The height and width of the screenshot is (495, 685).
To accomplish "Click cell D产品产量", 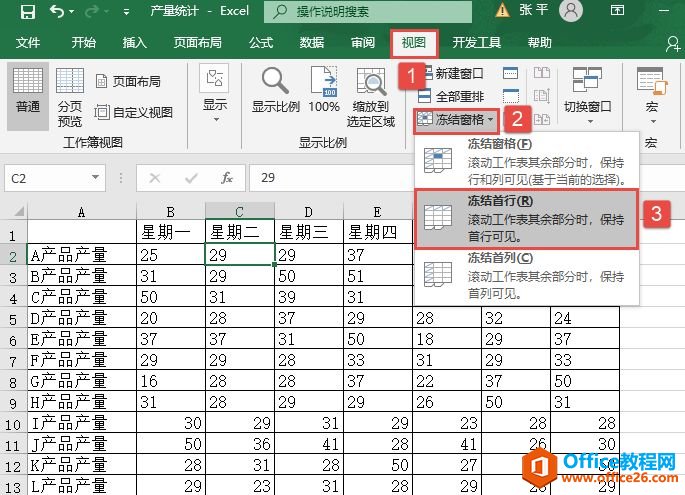I will (82, 318).
